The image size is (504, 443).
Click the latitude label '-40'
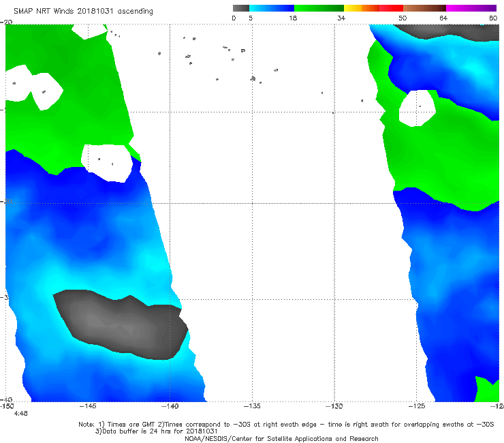pos(6,400)
